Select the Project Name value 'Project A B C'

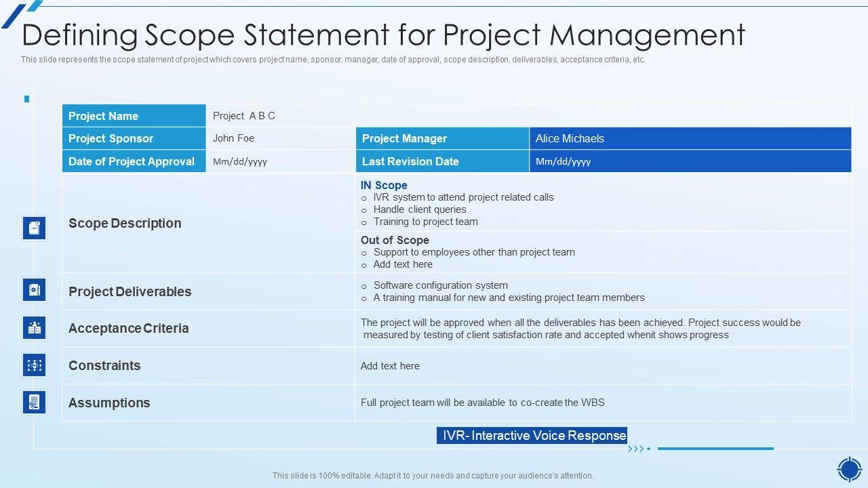pos(244,116)
